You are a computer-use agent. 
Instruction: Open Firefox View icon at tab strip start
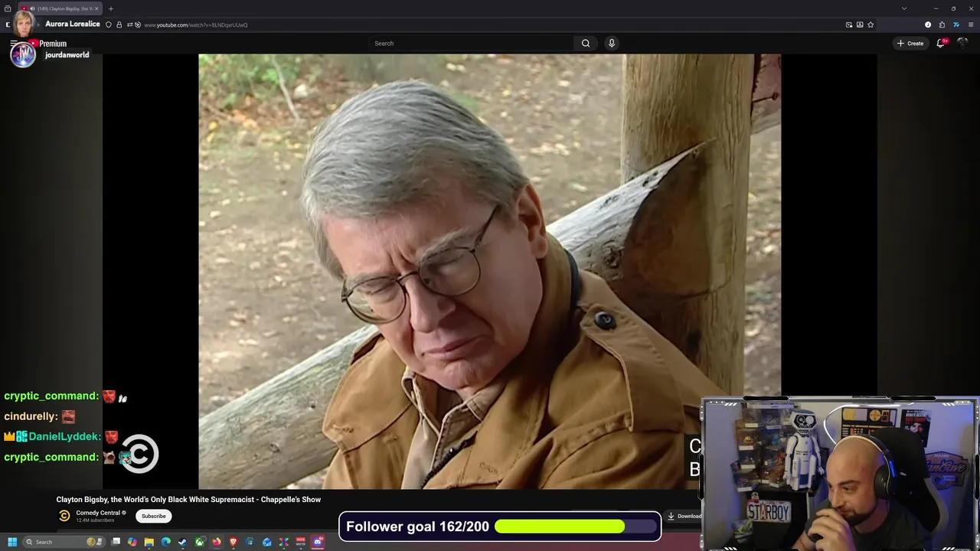pyautogui.click(x=8, y=8)
